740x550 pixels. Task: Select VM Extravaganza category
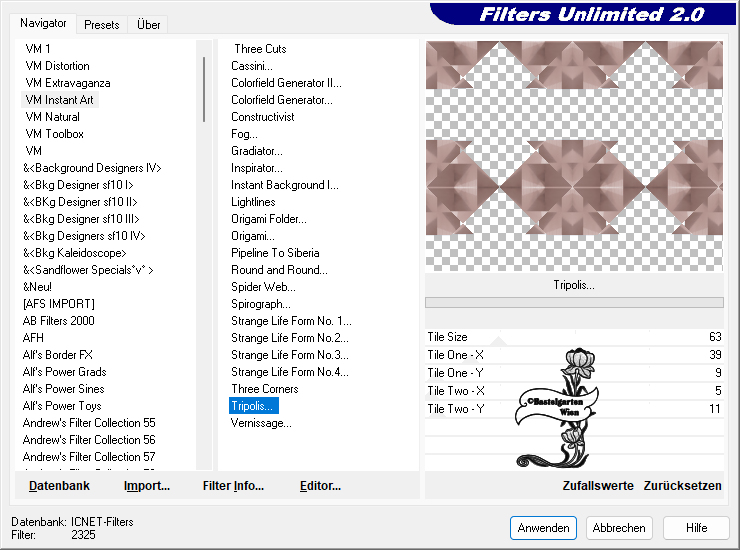pos(67,83)
